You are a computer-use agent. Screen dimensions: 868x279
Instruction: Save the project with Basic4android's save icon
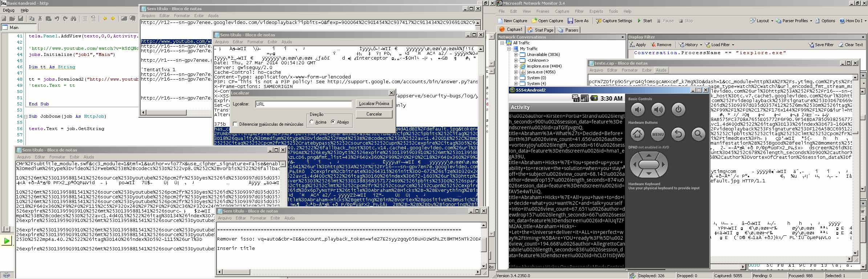pos(21,19)
